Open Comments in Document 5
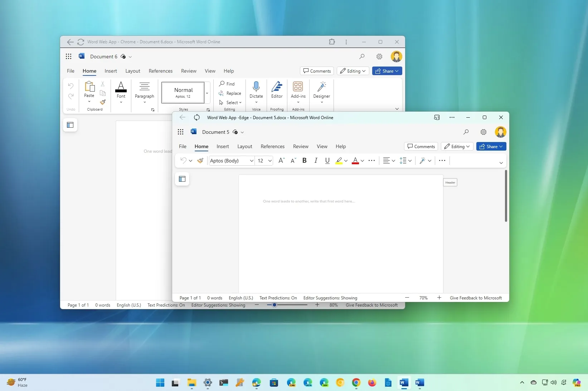The image size is (588, 391). (421, 146)
